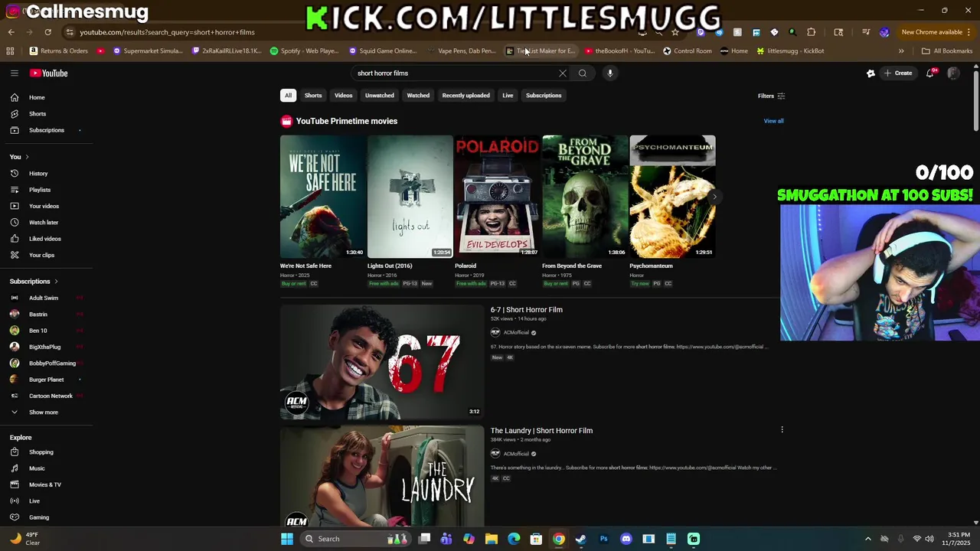Open the YouTube notifications bell
The image size is (980, 551).
tap(930, 73)
